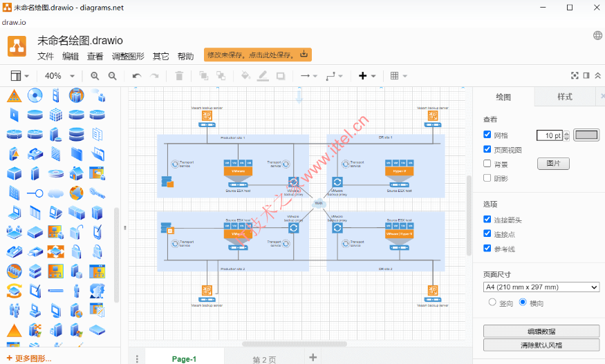
Task: Open the waypoint connector style dropdown
Action: click(x=334, y=76)
